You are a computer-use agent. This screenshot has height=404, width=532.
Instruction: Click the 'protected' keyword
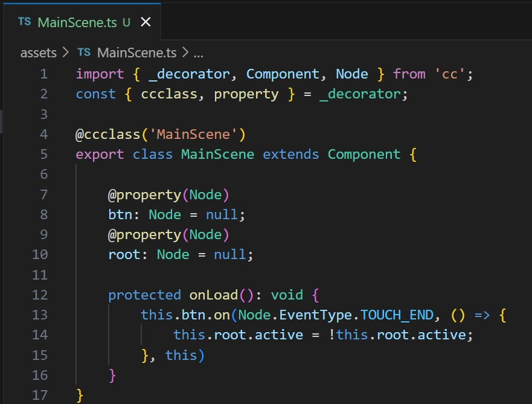pos(144,295)
